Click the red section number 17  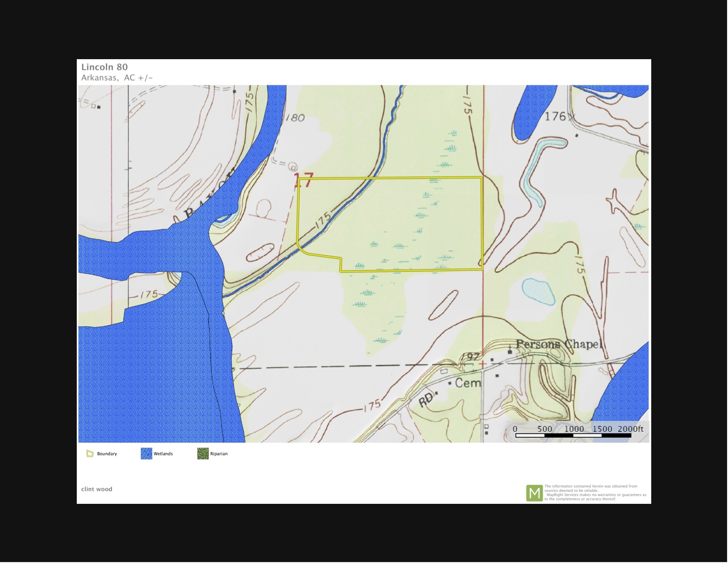coord(304,181)
